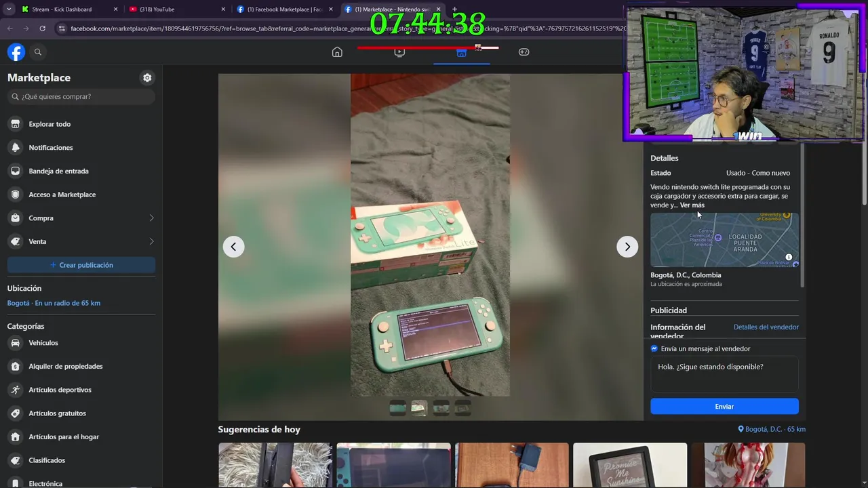Change location Bogotá radio 65 km
This screenshot has height=488, width=868.
coord(54,303)
